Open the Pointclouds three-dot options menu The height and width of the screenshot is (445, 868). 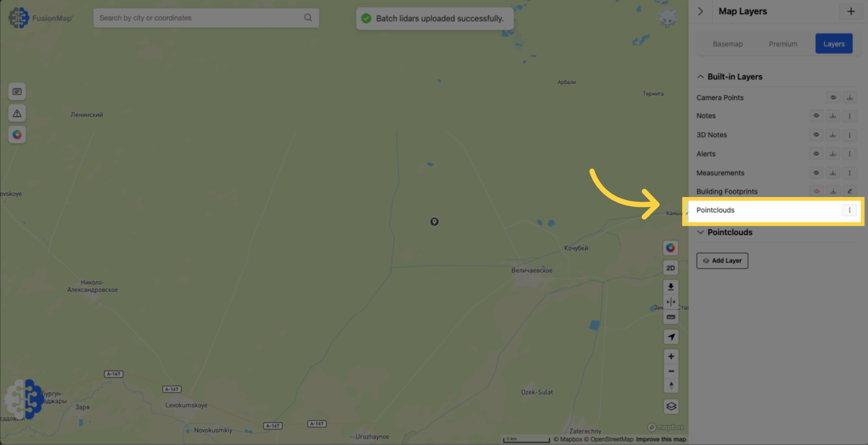pyautogui.click(x=849, y=210)
